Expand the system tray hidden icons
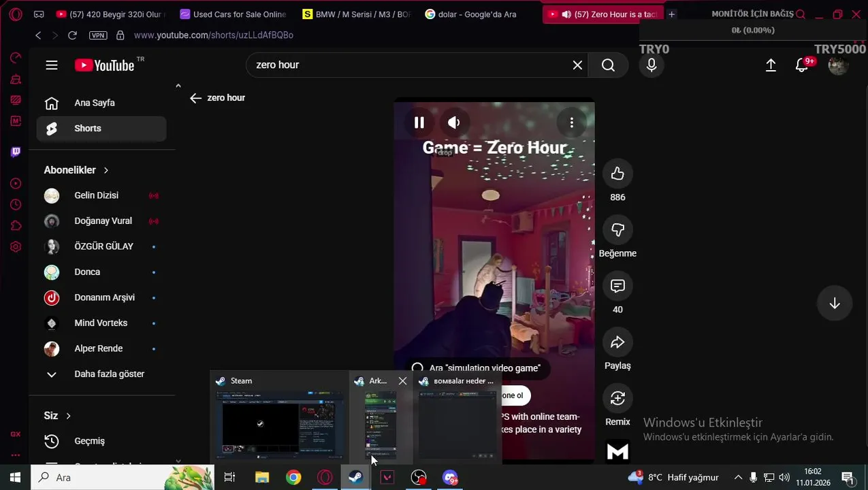868x490 pixels. (x=738, y=478)
